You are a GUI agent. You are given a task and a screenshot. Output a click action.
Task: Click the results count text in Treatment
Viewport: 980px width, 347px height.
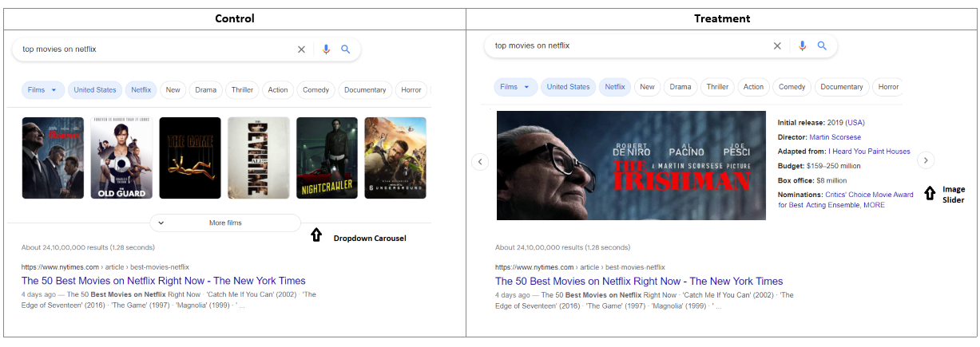click(561, 247)
